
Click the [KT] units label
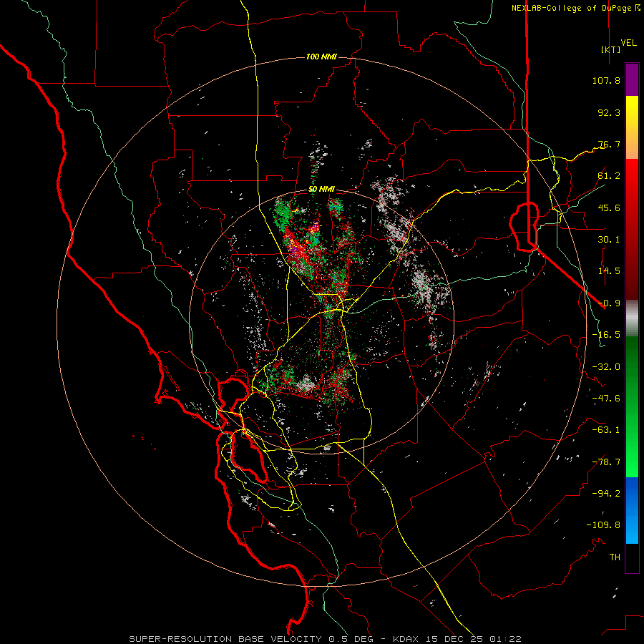click(611, 49)
